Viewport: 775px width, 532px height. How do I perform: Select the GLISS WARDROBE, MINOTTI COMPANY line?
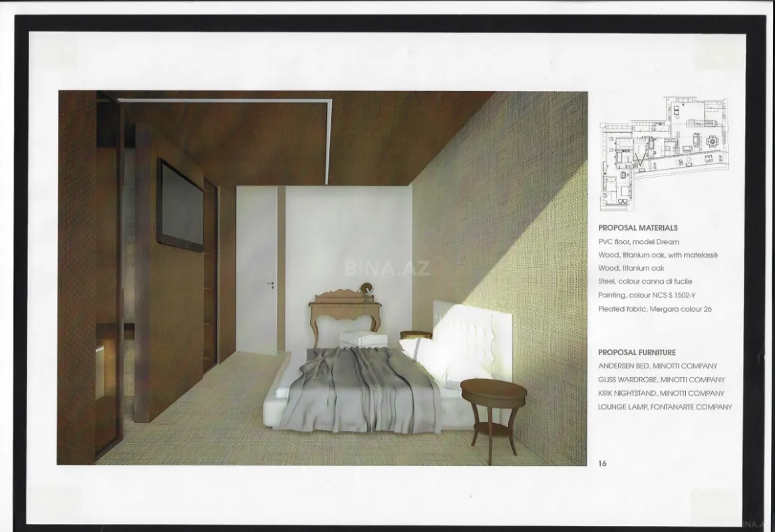point(661,380)
